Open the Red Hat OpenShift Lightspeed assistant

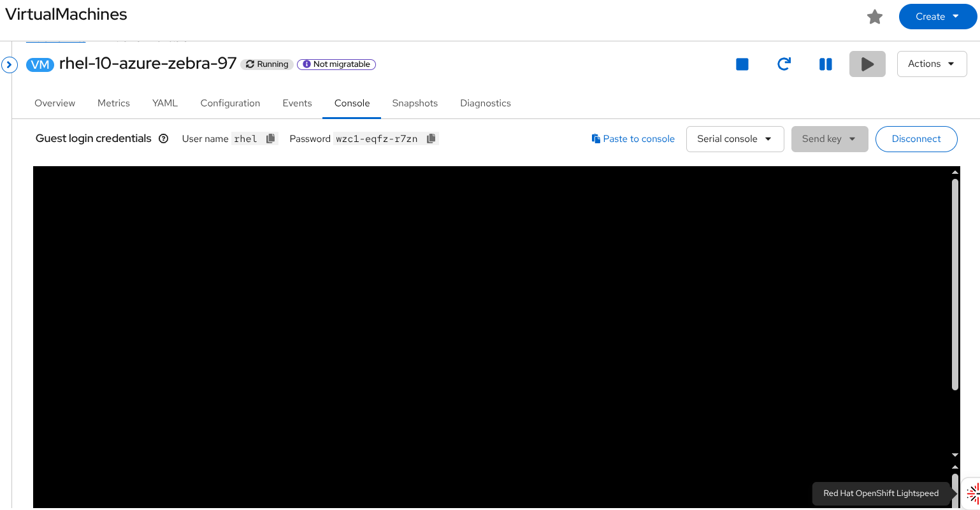click(972, 493)
